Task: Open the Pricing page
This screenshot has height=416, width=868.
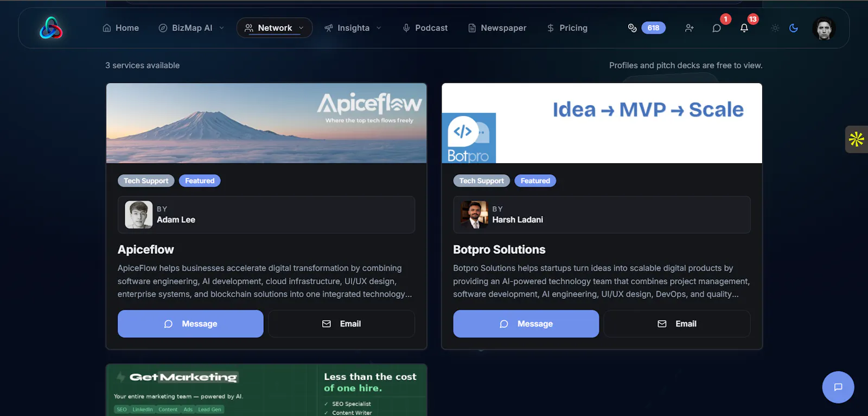Action: click(567, 28)
